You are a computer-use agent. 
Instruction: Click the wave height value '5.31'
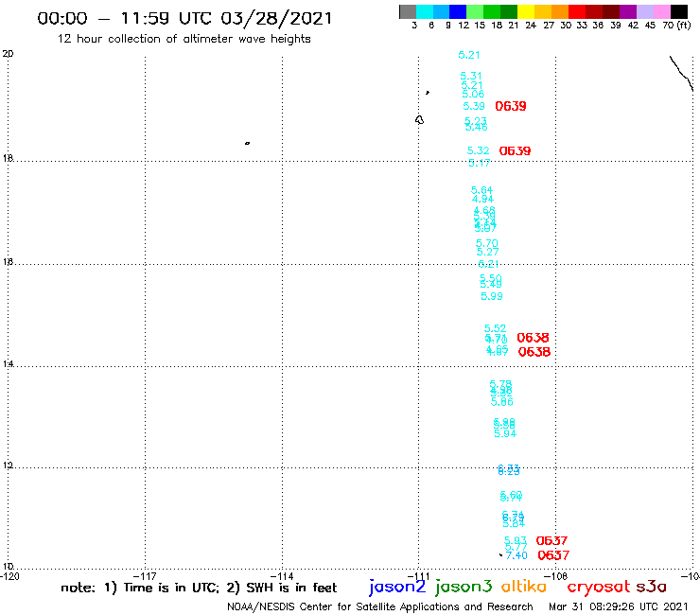point(471,76)
